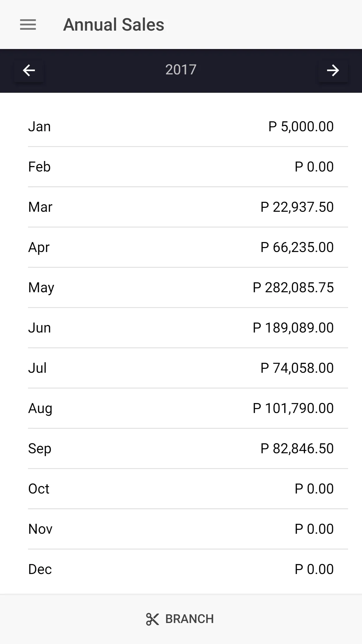Image resolution: width=362 pixels, height=644 pixels.
Task: Open the hamburger navigation menu
Action: point(28,24)
